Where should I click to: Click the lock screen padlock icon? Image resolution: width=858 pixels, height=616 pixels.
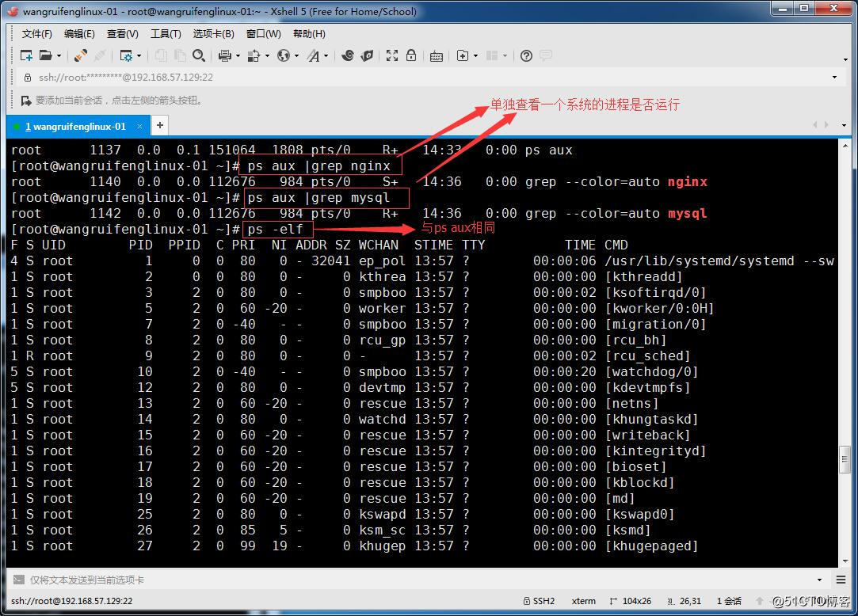click(x=411, y=55)
